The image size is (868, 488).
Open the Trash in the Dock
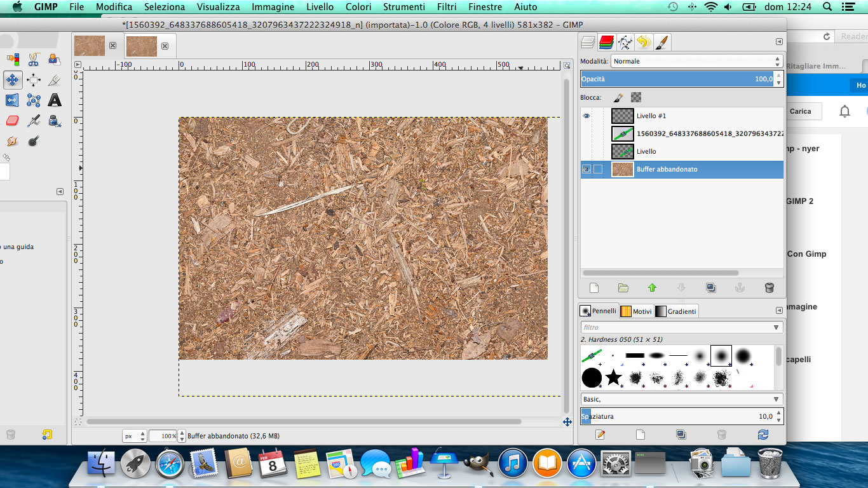pos(770,463)
